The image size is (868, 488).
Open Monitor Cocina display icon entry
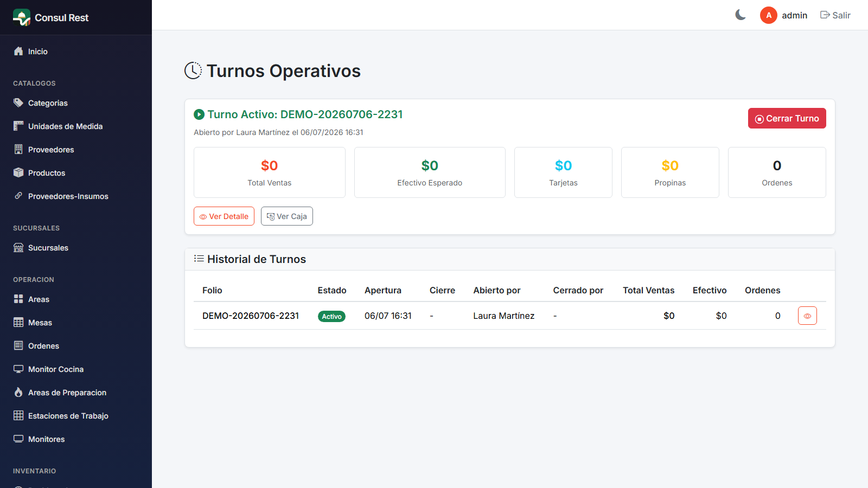tap(18, 369)
